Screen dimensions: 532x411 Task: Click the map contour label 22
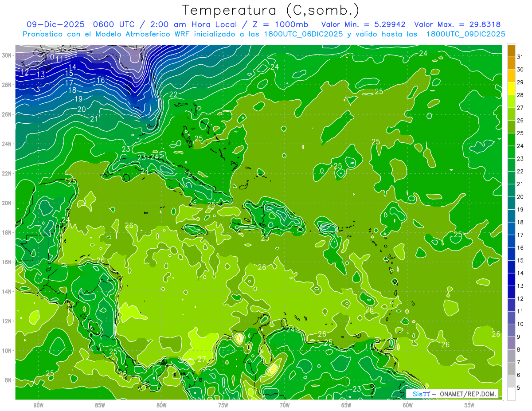173,94
